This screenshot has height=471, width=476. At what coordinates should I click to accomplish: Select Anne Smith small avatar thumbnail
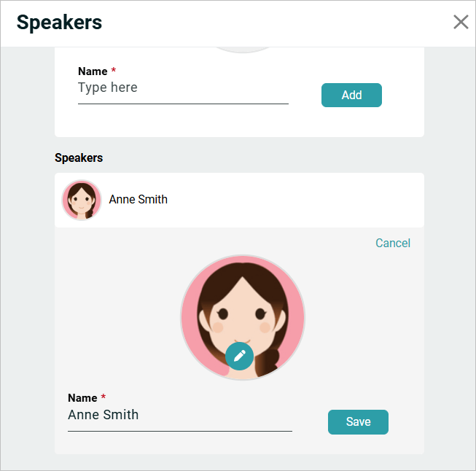click(82, 200)
